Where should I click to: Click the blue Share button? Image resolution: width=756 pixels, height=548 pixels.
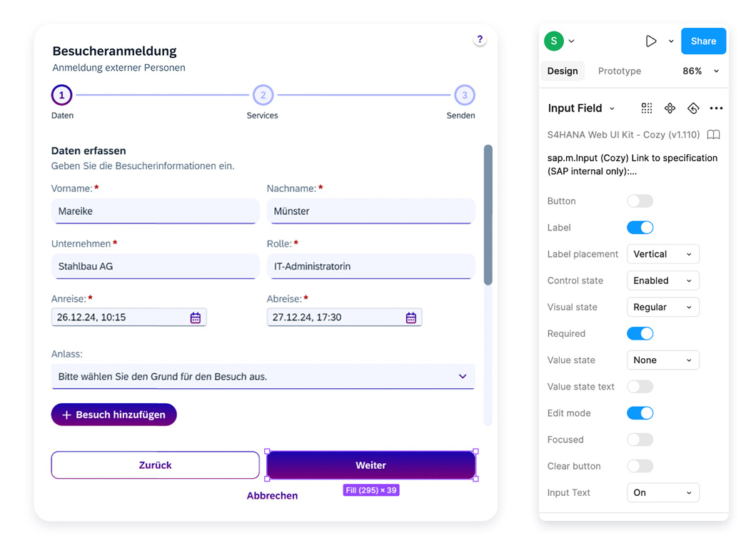[x=703, y=41]
